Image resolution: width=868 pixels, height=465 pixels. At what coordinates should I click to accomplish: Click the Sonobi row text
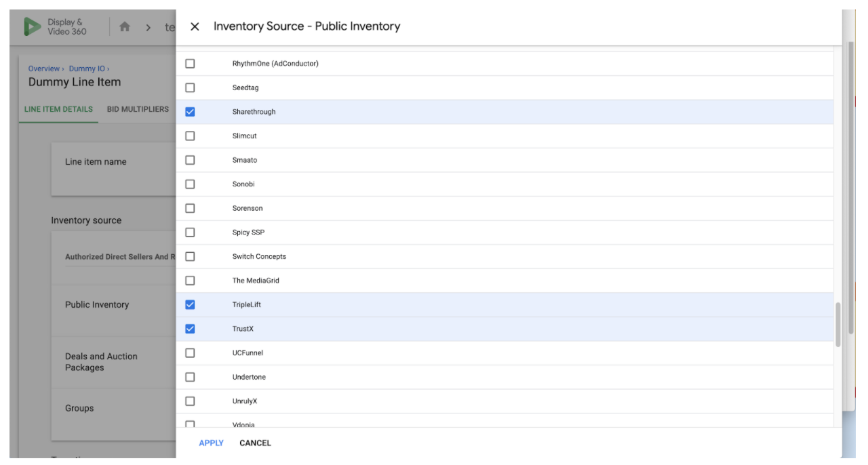click(x=243, y=184)
